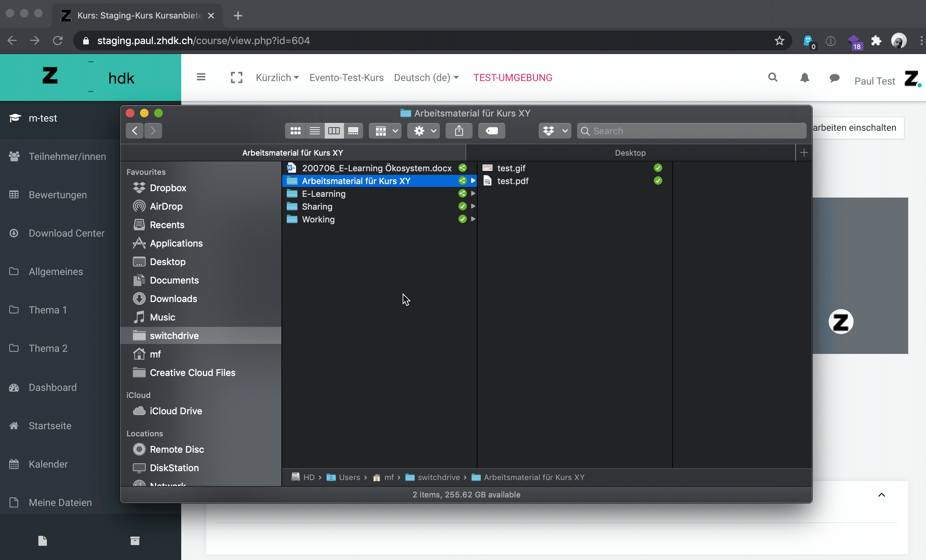Bookmark page with star icon
This screenshot has height=560, width=926.
coord(779,41)
